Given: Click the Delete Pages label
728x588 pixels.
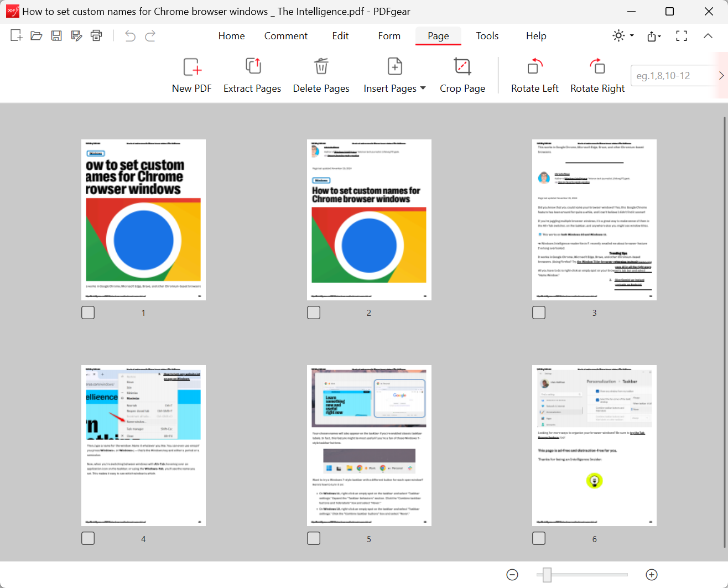Looking at the screenshot, I should click(x=321, y=89).
